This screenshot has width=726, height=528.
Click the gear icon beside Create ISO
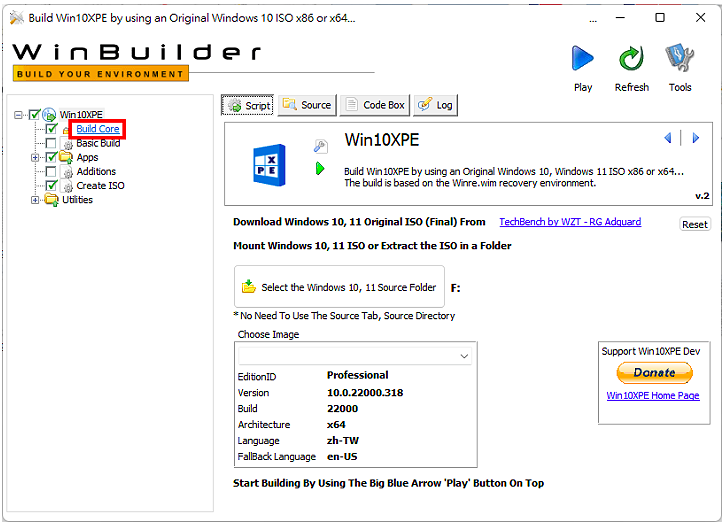[68, 187]
